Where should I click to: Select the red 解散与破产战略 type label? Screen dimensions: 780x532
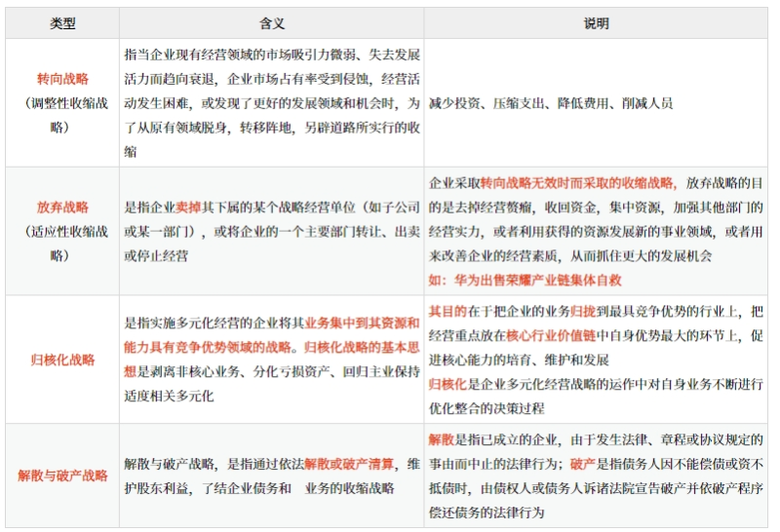point(62,476)
